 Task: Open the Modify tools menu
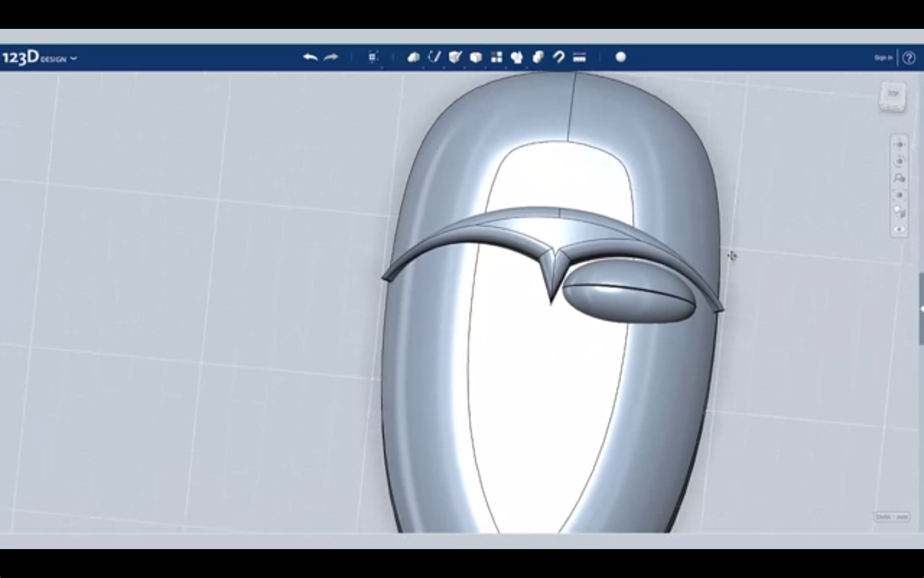(475, 57)
